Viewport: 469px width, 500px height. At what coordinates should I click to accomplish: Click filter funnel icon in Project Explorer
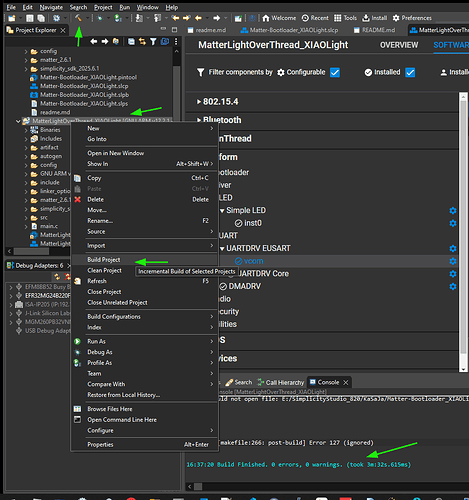153,41
